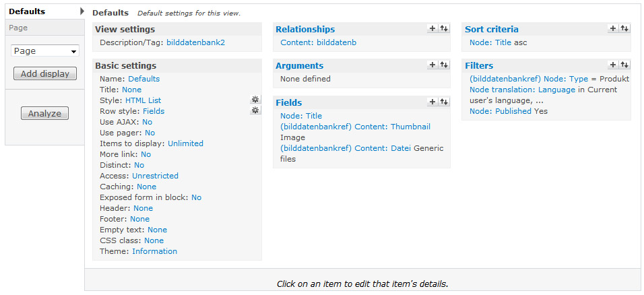Open Theme Information link
Screen dimensions: 644x295
coord(154,251)
